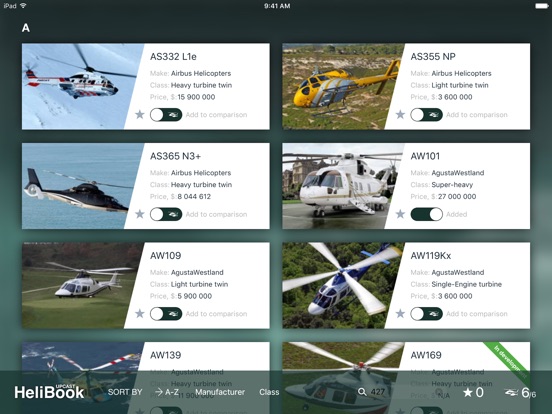Sort helicopters by Manufacturer
The image size is (552, 414).
point(220,392)
